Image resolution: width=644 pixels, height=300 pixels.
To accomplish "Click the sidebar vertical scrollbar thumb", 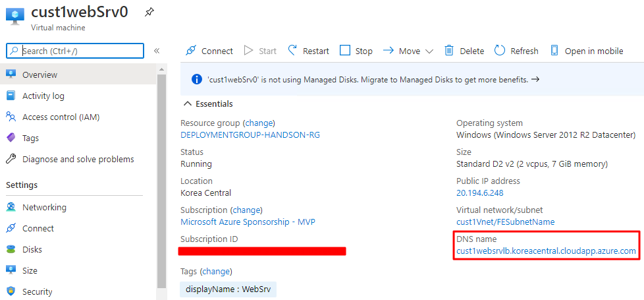I will coord(161,181).
